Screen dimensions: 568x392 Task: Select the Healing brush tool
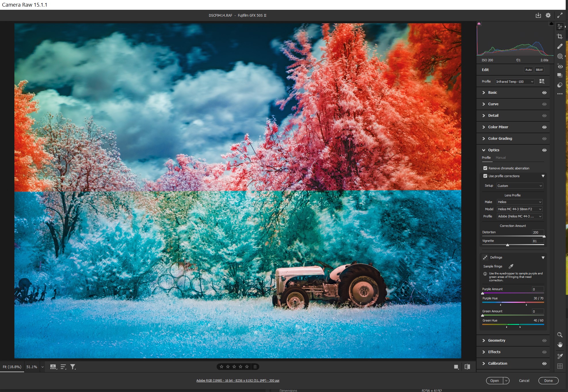point(560,46)
